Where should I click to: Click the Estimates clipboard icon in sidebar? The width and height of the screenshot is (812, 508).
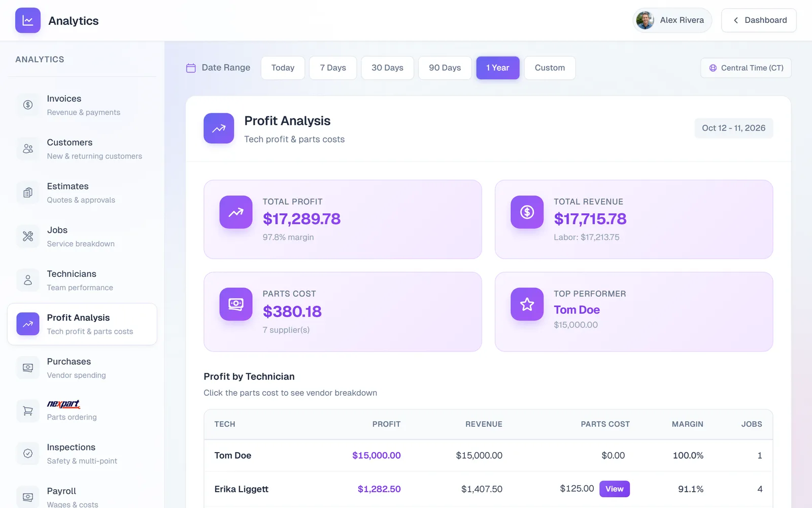click(28, 193)
